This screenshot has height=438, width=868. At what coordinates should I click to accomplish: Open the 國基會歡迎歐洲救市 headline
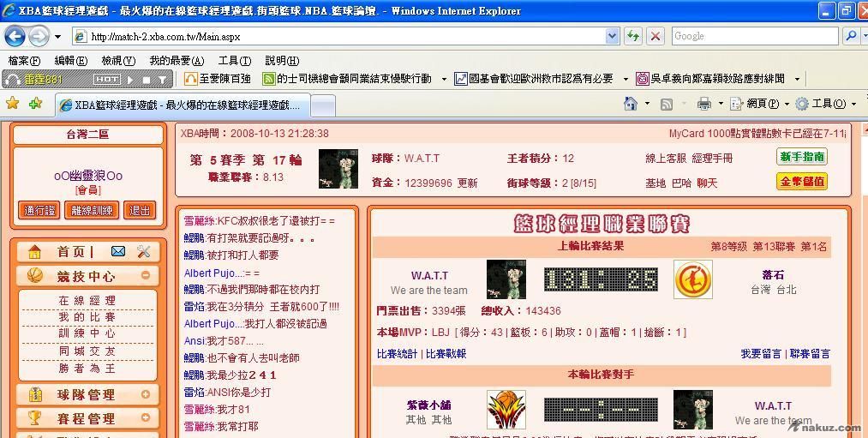(x=534, y=79)
